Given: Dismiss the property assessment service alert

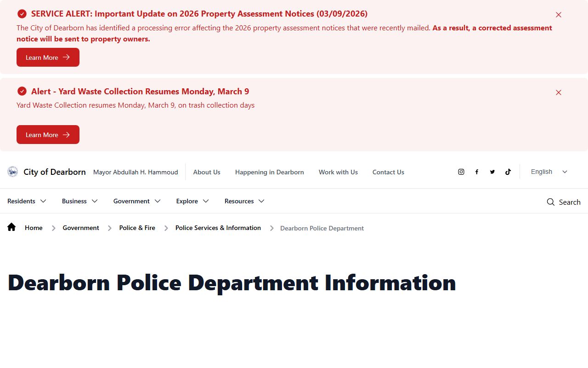Looking at the screenshot, I should click(x=559, y=15).
